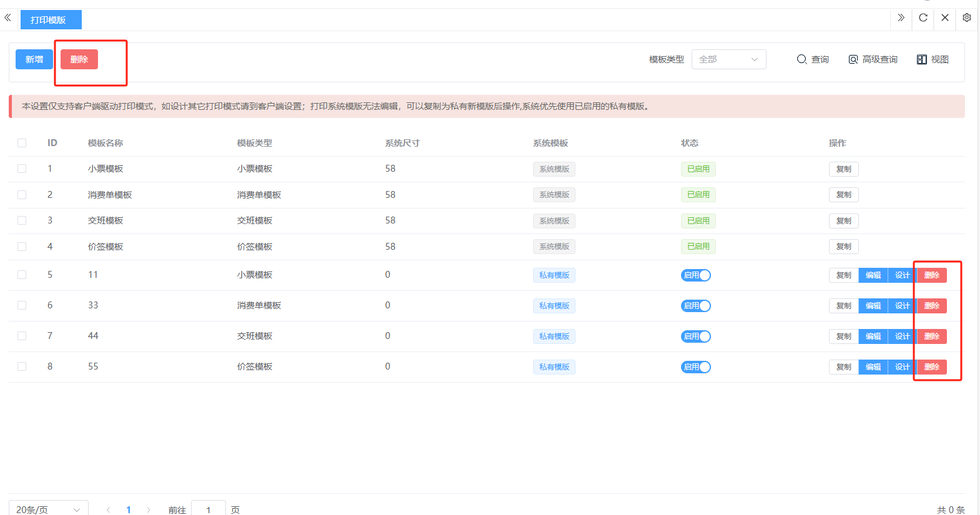Open the 视图 view layout option

tap(933, 59)
